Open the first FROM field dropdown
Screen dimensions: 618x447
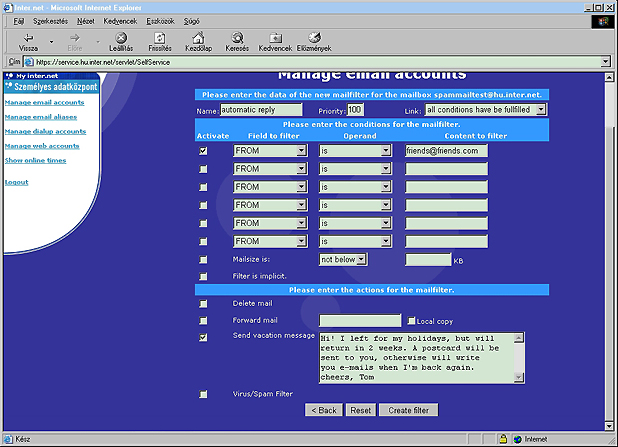[301, 151]
